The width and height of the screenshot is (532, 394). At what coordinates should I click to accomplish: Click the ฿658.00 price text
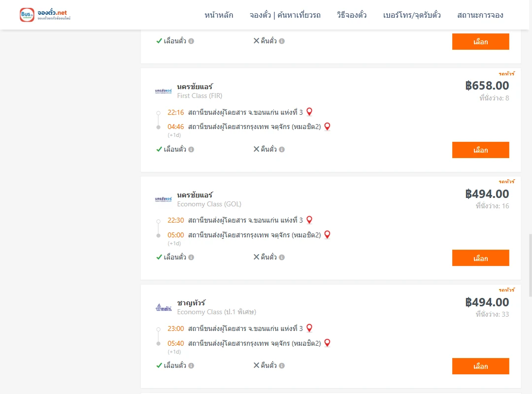click(487, 86)
